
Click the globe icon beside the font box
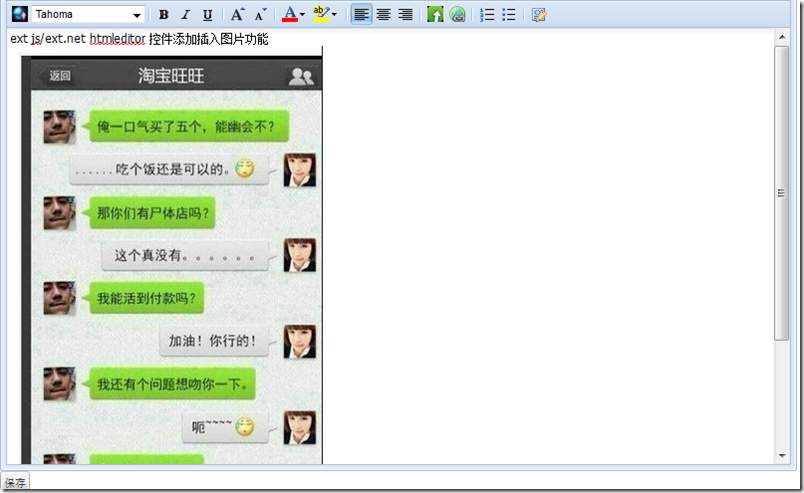tap(19, 14)
